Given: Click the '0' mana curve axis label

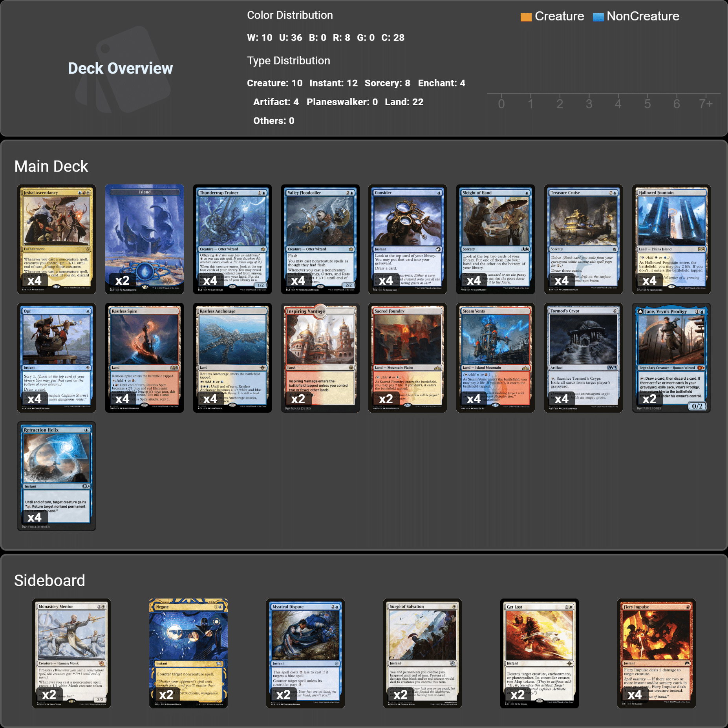Looking at the screenshot, I should (501, 104).
